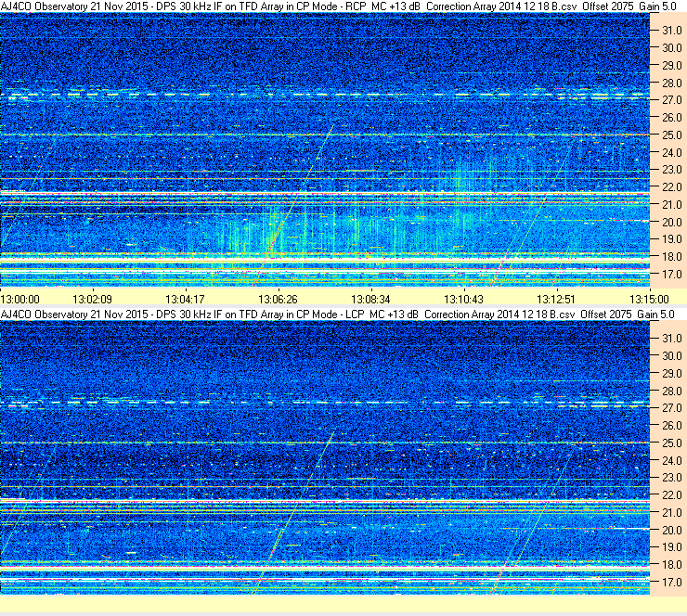Click 29.0 on the LCP frequency axis
Viewport: 687px width, 616px height.
[x=672, y=374]
